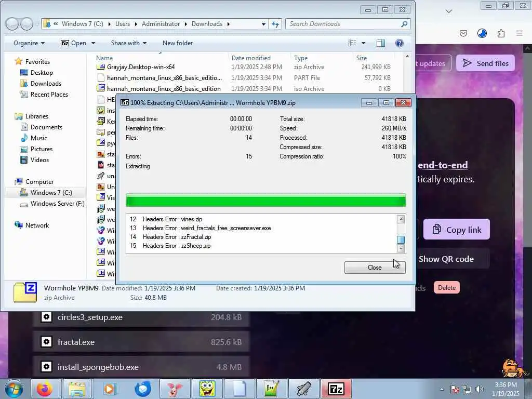Select Desktop under Favorites
The height and width of the screenshot is (399, 532).
point(42,73)
